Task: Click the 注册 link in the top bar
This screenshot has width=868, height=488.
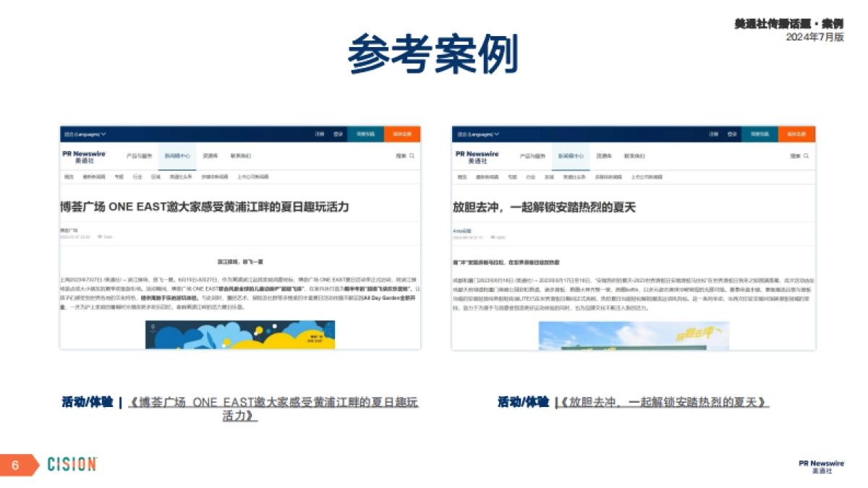Action: pos(318,133)
